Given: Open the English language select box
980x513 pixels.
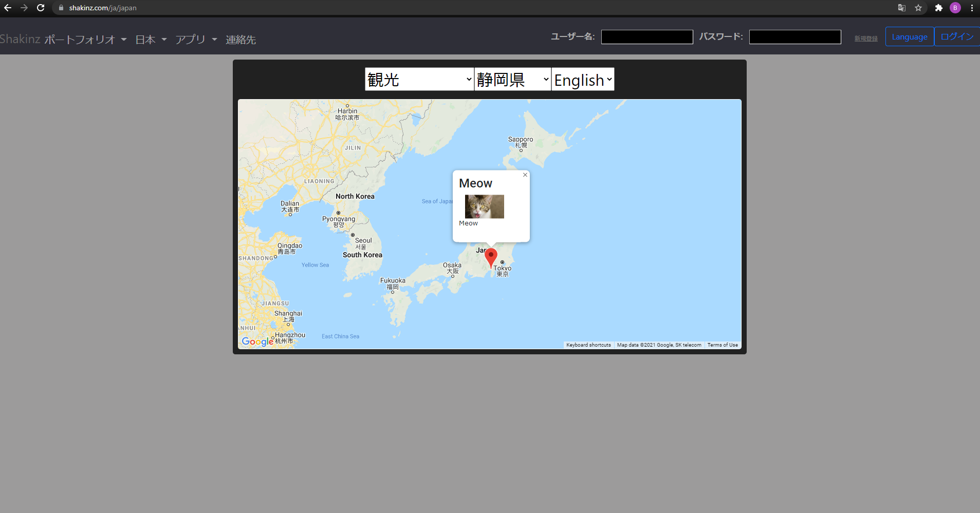Looking at the screenshot, I should (582, 80).
